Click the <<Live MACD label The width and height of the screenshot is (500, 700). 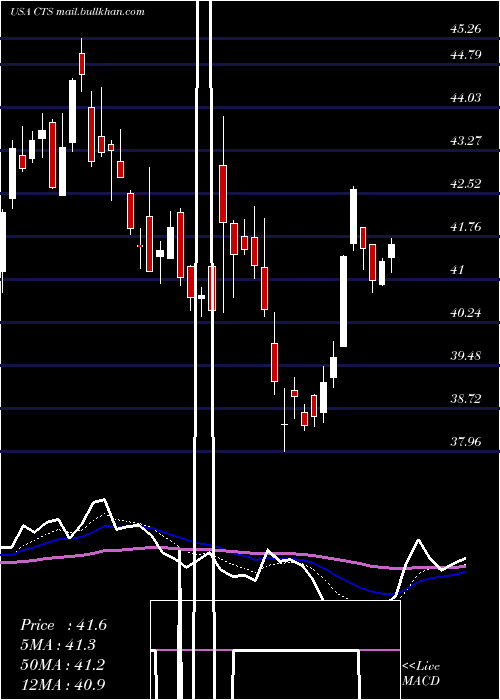pos(421,673)
